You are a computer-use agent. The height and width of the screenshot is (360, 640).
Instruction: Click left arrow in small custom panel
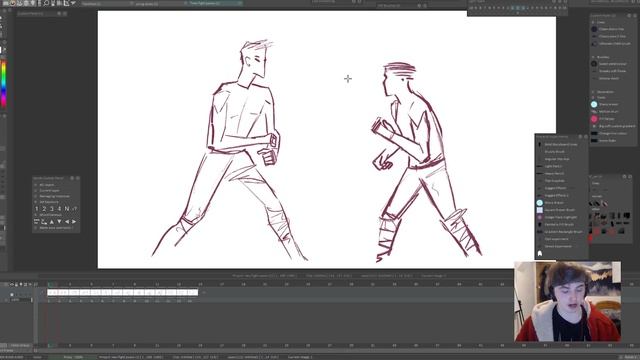coord(67,221)
